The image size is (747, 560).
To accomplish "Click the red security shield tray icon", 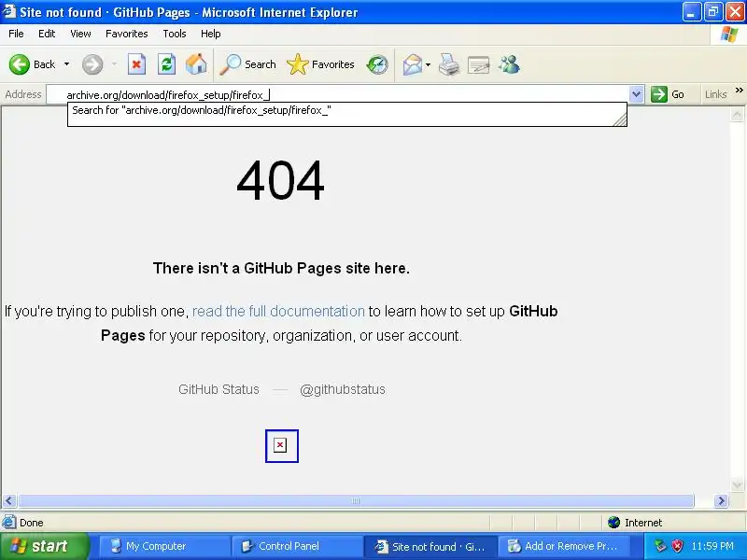I will point(678,546).
